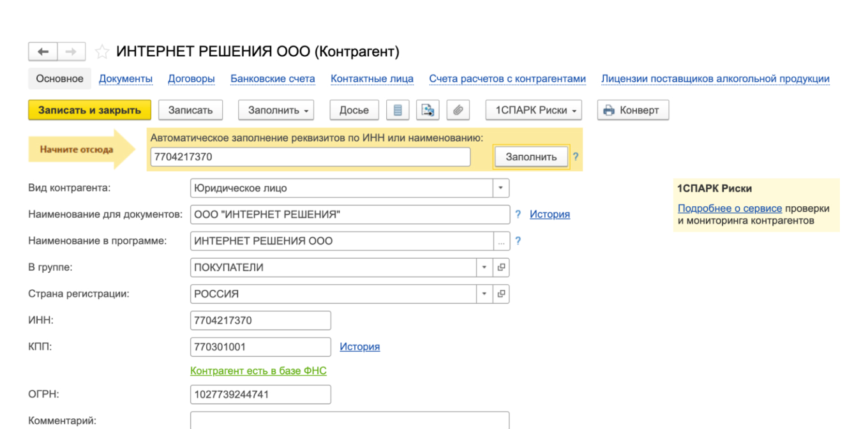Switch to the Документы tab
This screenshot has width=868, height=429.
(126, 78)
